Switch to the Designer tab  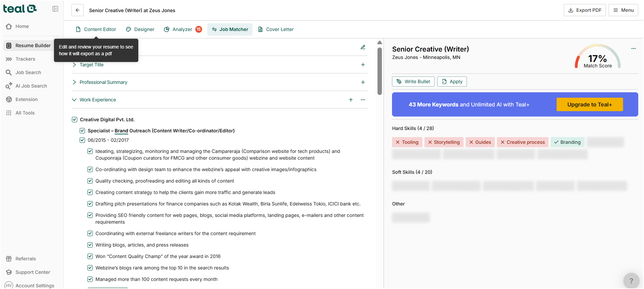click(x=140, y=29)
